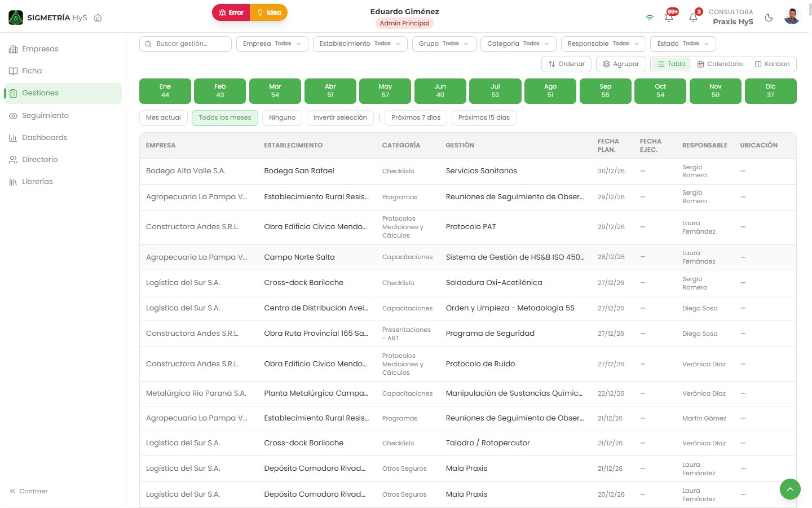Submit a suggestion with the Idea button
The image size is (812, 508).
tap(269, 12)
